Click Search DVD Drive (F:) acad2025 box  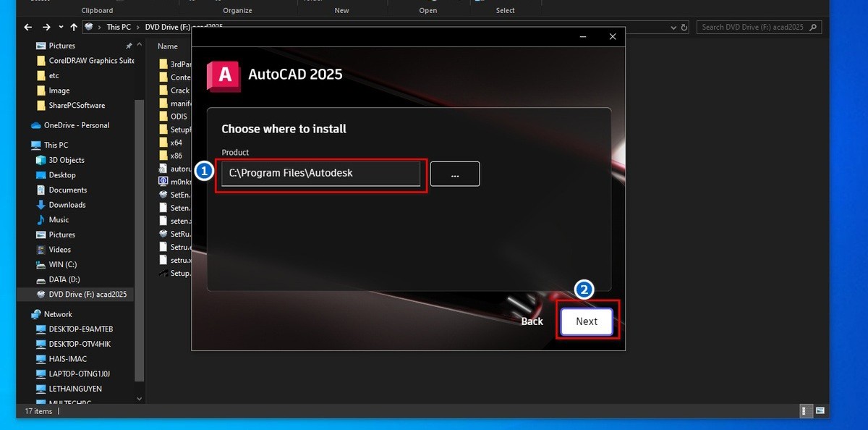(759, 27)
